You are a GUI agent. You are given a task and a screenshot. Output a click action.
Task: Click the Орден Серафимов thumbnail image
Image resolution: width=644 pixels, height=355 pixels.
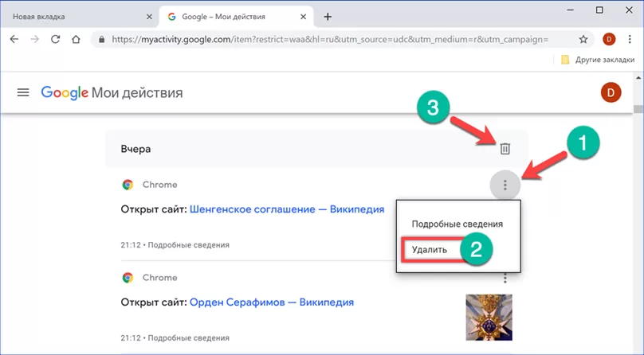tap(489, 316)
